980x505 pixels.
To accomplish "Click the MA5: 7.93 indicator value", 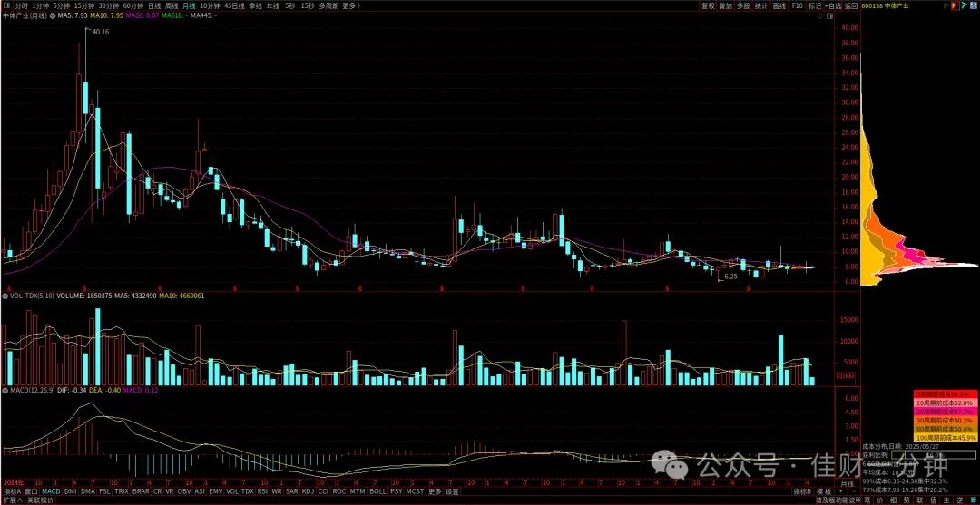I will (73, 15).
